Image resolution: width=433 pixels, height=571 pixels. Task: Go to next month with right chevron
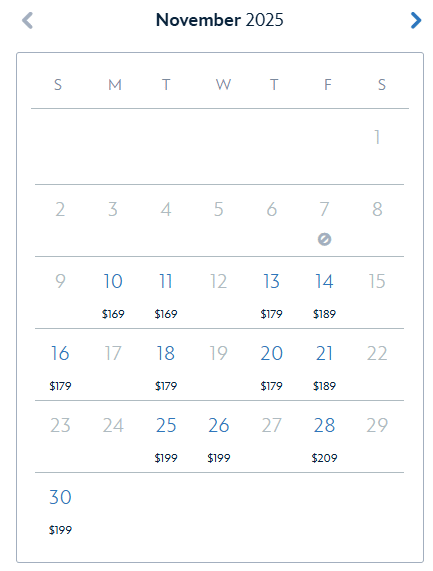pos(416,20)
